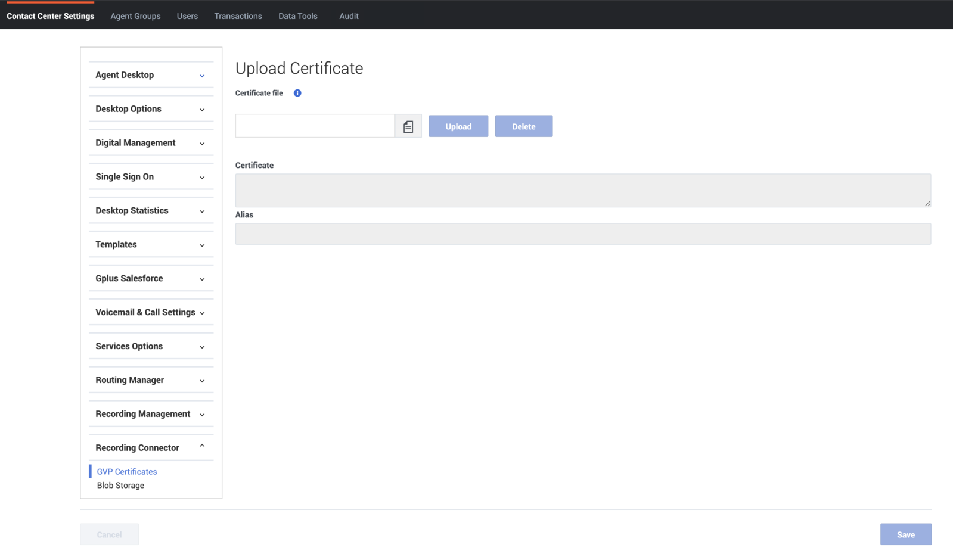
Task: Select GVP Certificates in the sidebar
Action: pos(127,472)
